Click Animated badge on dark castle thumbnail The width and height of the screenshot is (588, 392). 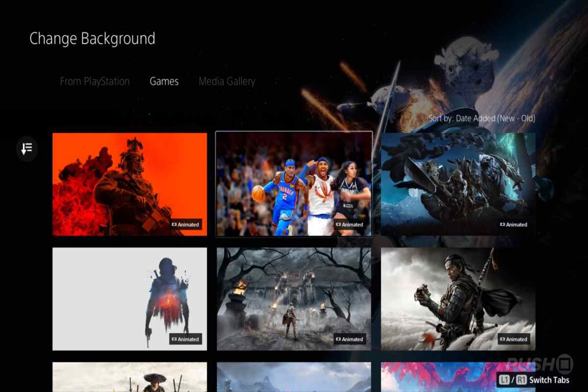point(350,339)
